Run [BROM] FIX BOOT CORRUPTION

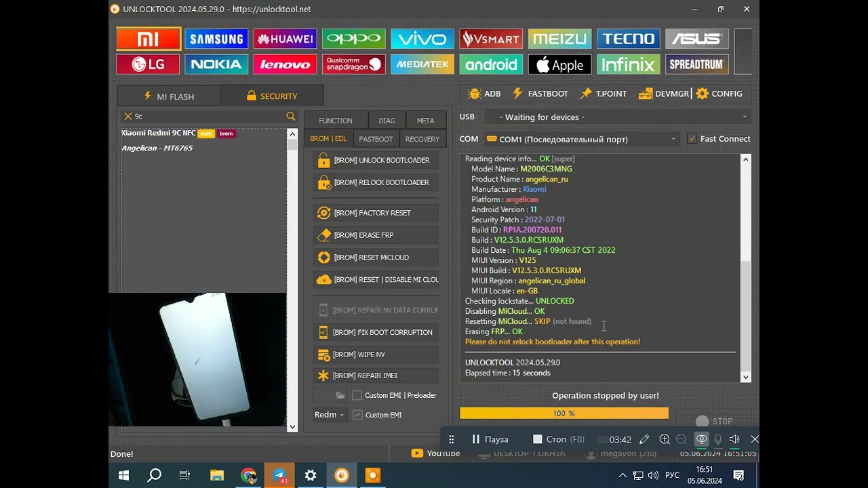point(376,332)
